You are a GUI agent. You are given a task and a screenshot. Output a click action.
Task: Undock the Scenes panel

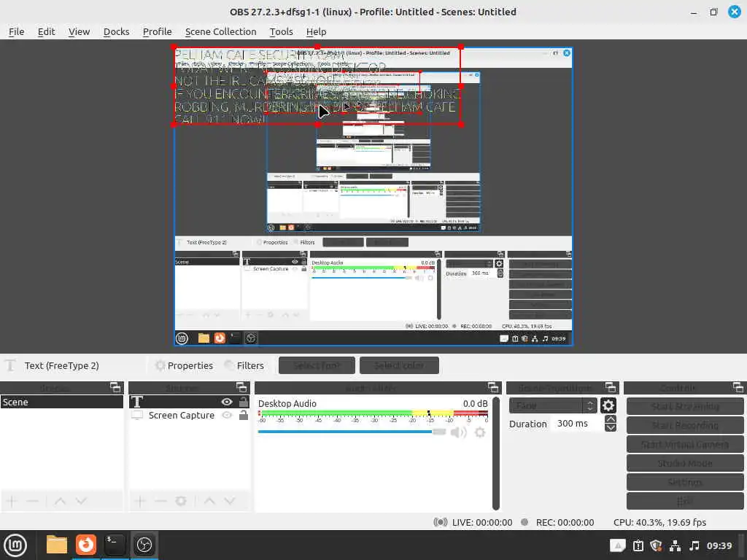click(115, 387)
